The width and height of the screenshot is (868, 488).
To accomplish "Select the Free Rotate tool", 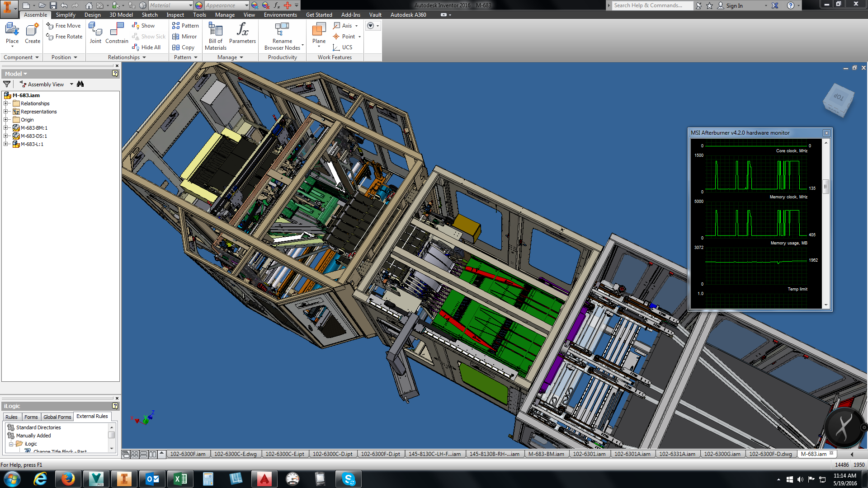I will 64,37.
